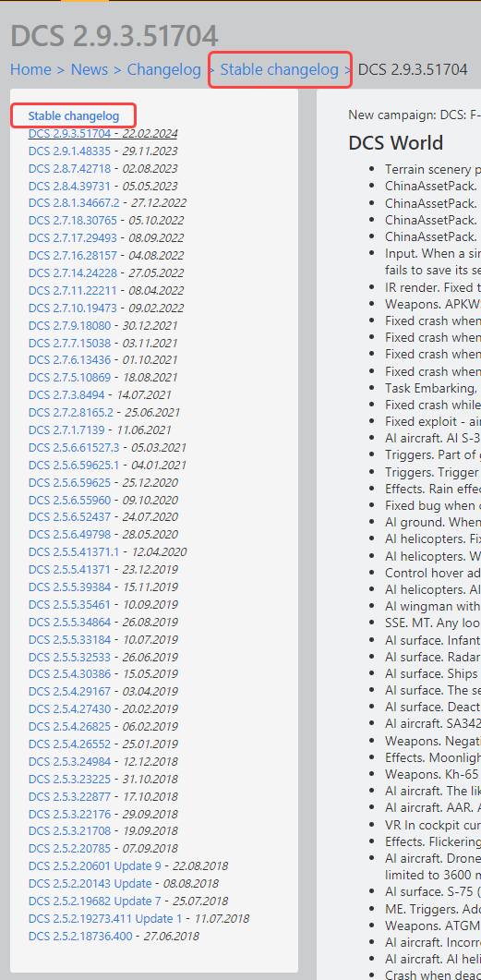Open DCS 2.7.11.22211 changelog
The width and height of the screenshot is (481, 980).
pos(72,290)
